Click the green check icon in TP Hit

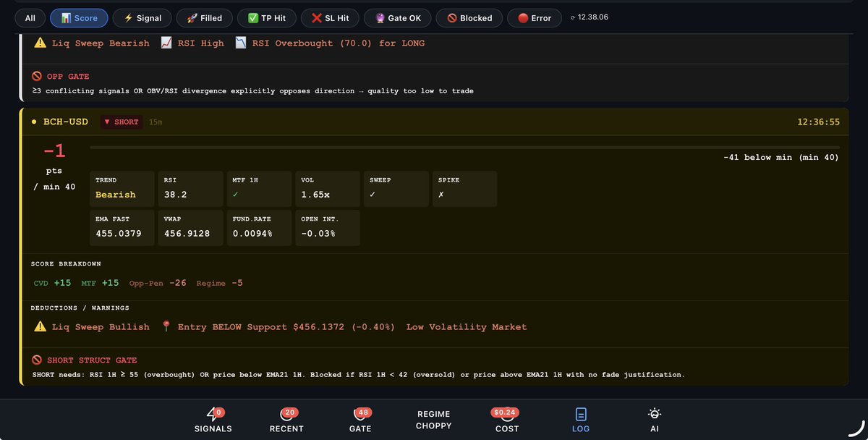[253, 18]
